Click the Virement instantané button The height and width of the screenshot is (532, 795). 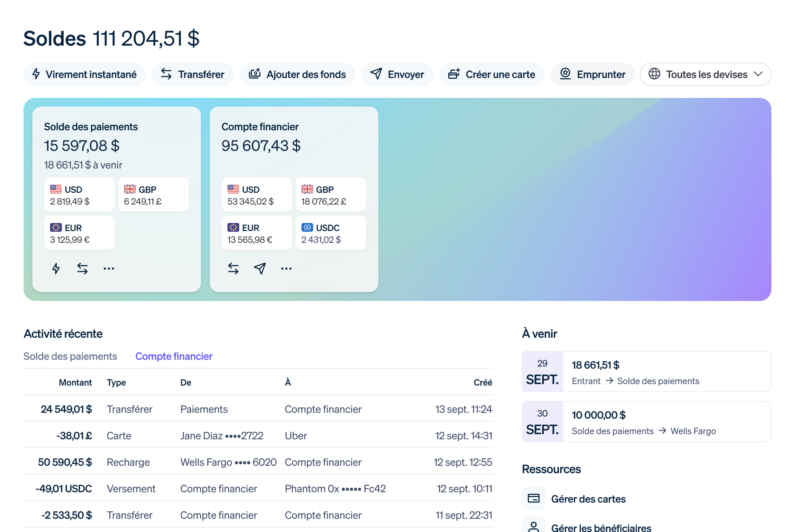pos(84,74)
